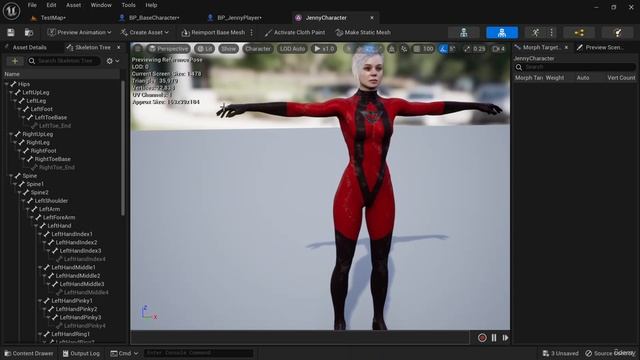
Task: Select the LeftForeArm bone
Action: click(x=59, y=218)
